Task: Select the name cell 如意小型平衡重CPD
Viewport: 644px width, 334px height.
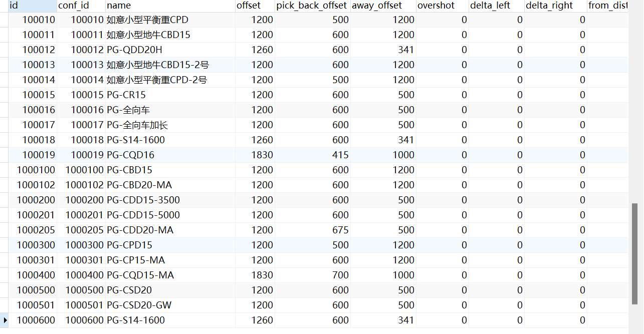Action: 170,20
